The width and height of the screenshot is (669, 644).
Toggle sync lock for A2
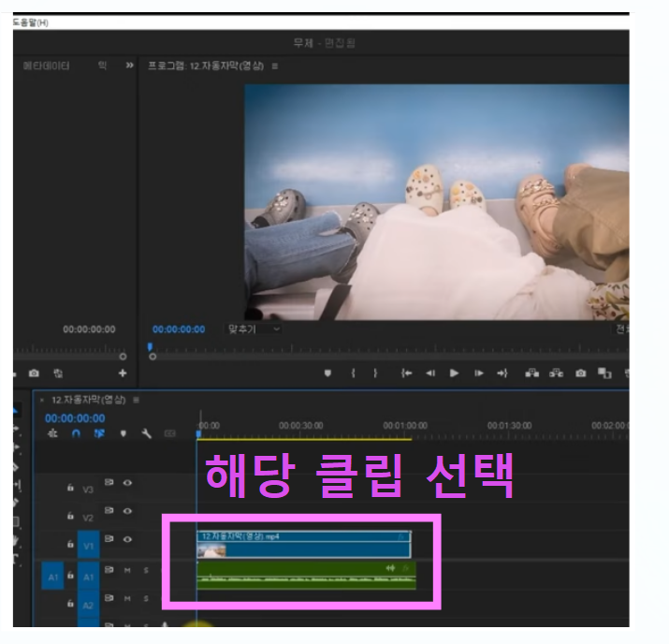click(109, 598)
